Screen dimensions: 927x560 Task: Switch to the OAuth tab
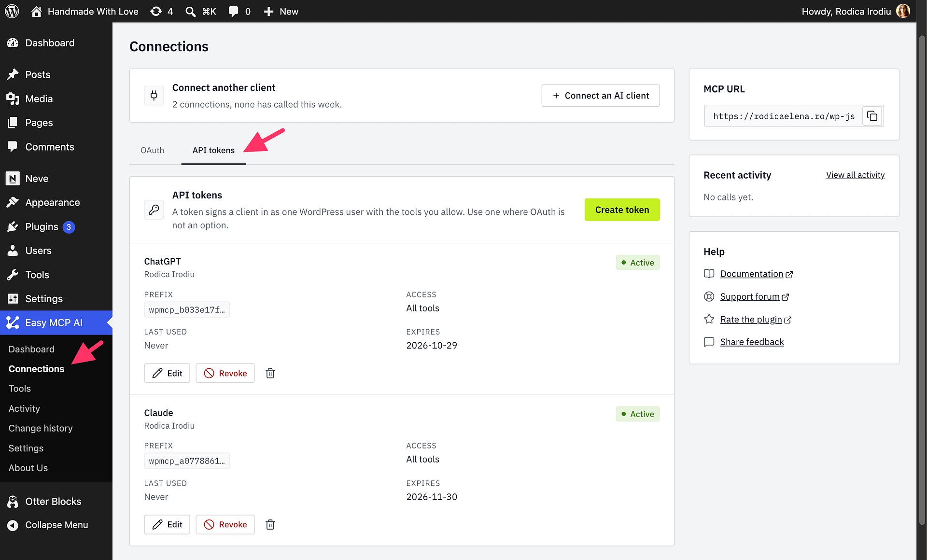coord(153,150)
